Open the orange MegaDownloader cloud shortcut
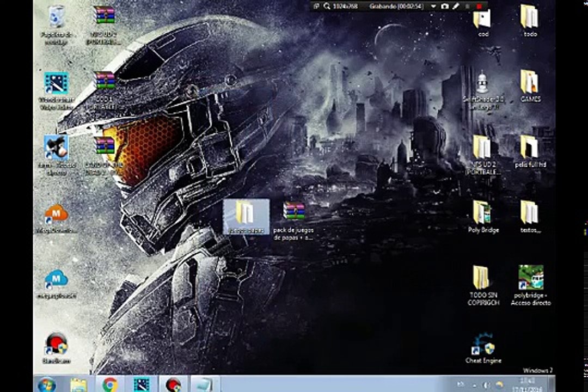Viewport: 588px width, 392px height. [57, 219]
